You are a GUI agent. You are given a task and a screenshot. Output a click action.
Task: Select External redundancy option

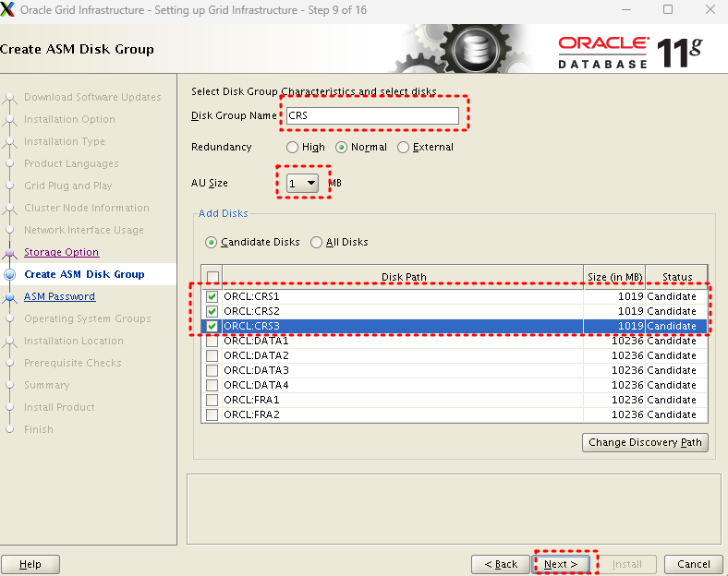[403, 147]
